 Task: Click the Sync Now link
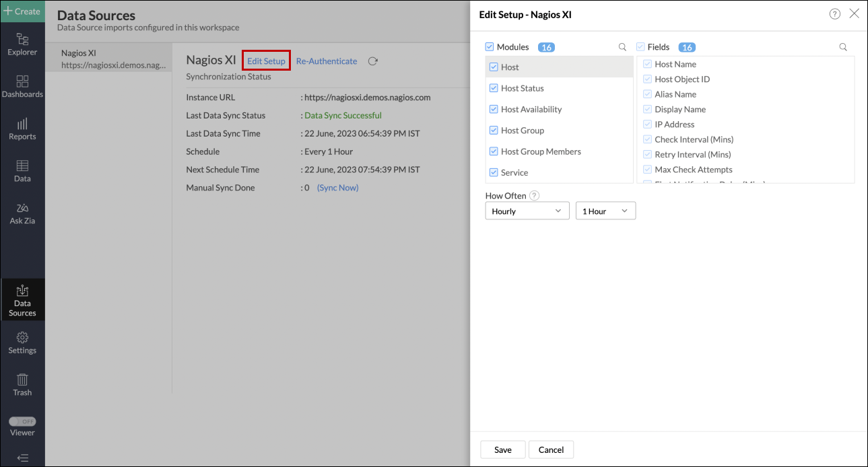pyautogui.click(x=337, y=187)
